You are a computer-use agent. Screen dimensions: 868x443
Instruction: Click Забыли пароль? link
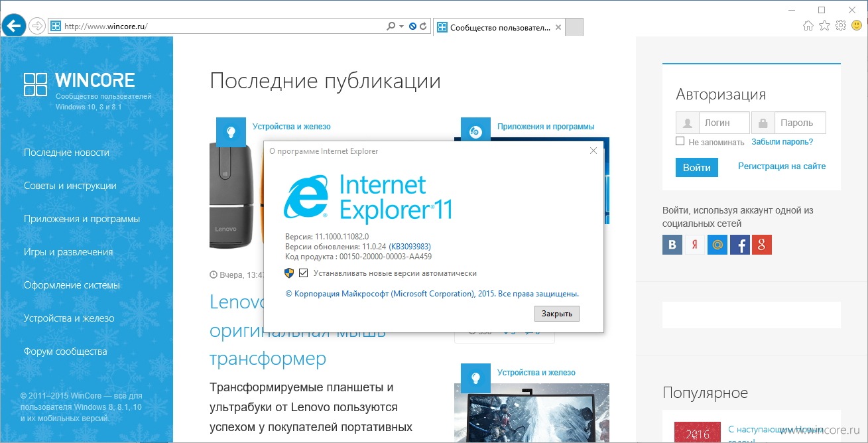click(x=782, y=142)
